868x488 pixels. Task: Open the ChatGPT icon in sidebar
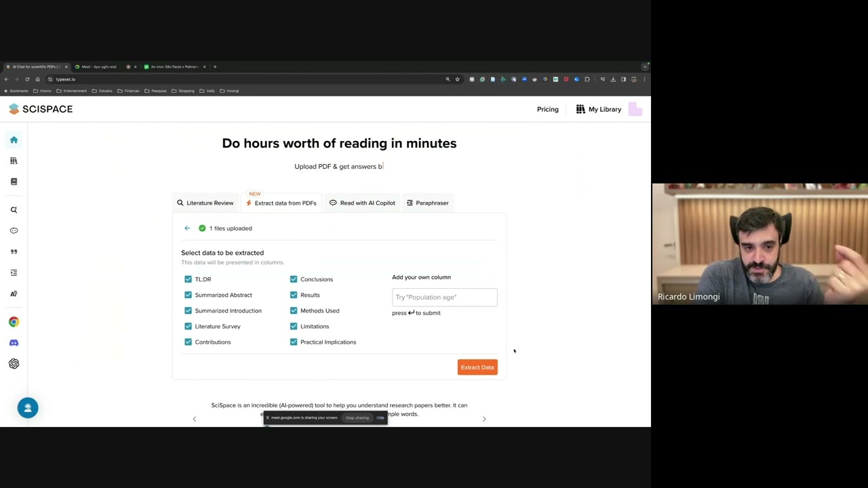point(14,364)
